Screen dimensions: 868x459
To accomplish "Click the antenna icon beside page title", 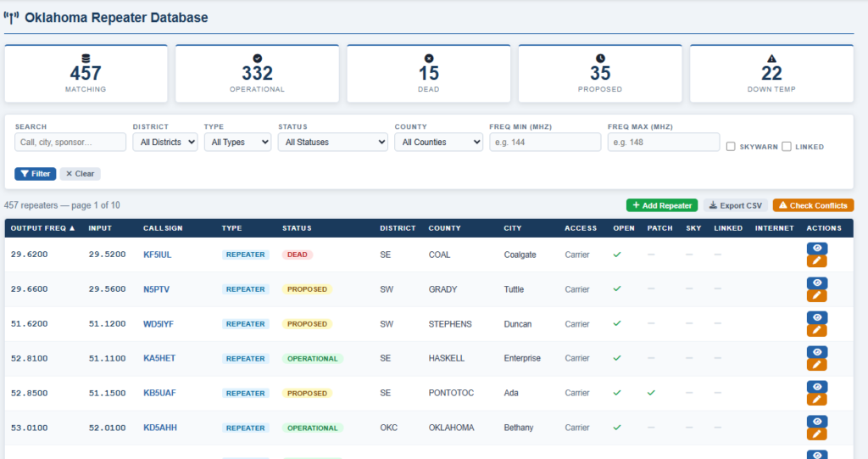I will pos(13,18).
